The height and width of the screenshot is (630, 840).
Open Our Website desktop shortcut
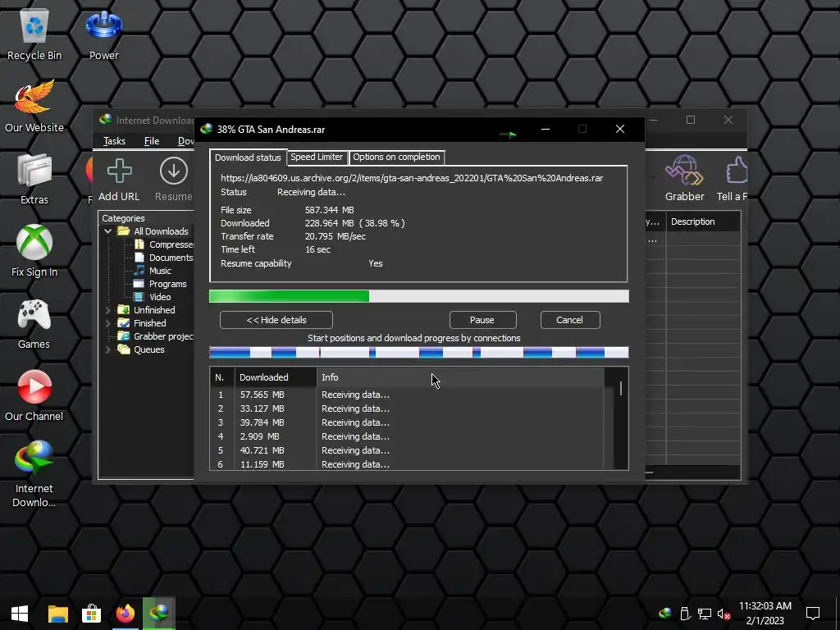point(34,106)
